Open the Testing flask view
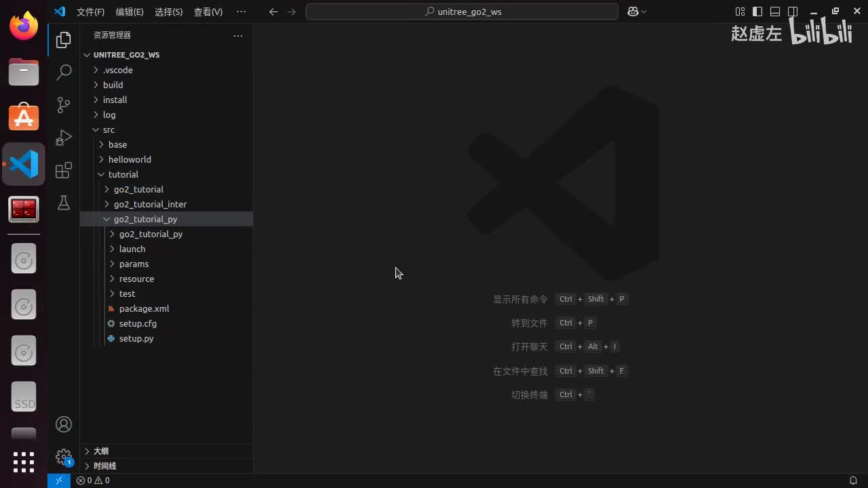868x488 pixels. (64, 203)
